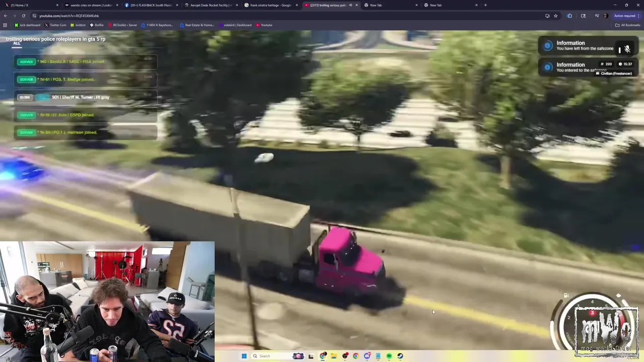Viewport: 644px width, 362px height.
Task: Open Discord from the taskbar
Action: [367, 356]
